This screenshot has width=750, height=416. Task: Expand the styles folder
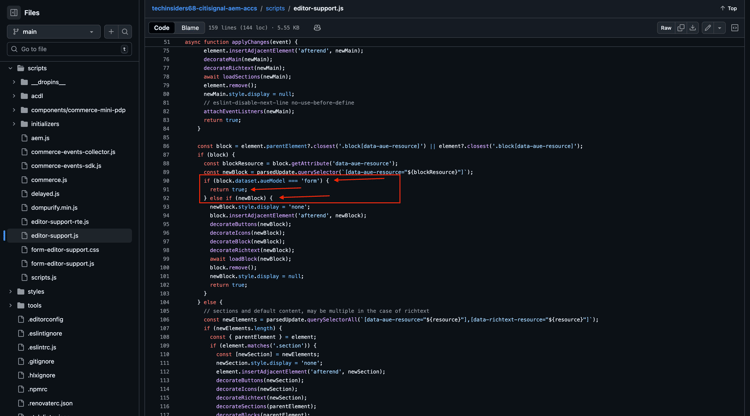11,291
